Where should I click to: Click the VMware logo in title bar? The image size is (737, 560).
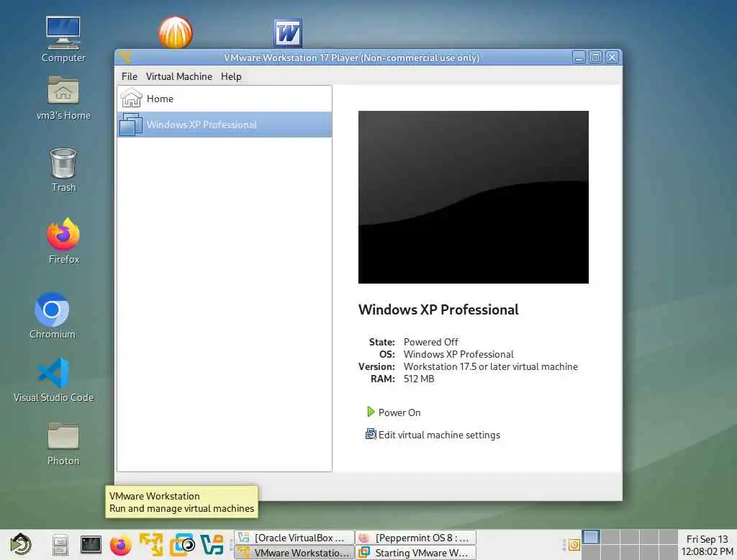coord(125,58)
